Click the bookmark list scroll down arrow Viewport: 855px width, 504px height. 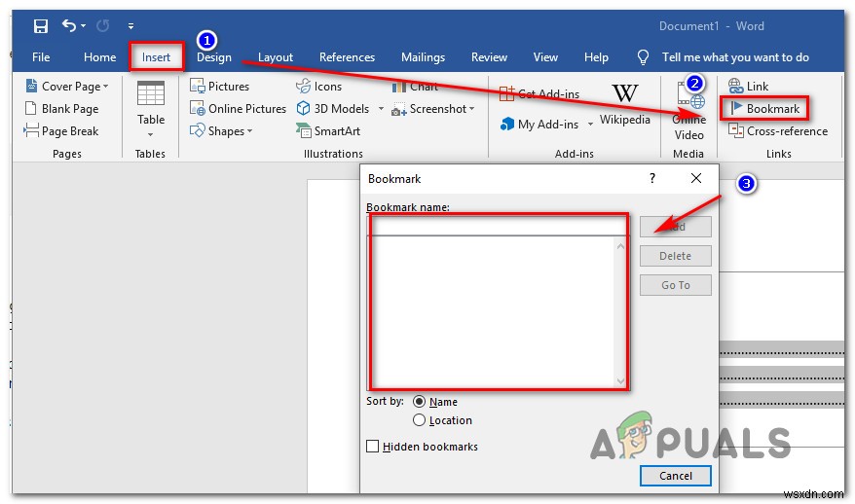click(x=620, y=380)
